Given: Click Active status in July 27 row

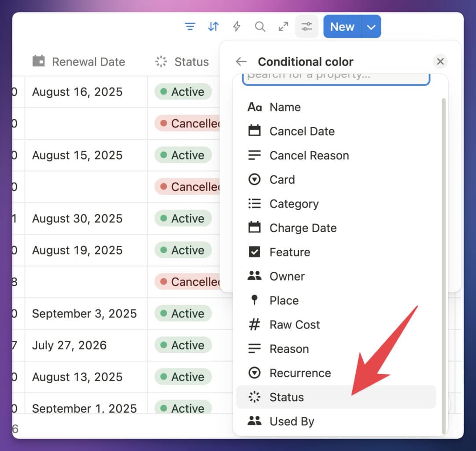Looking at the screenshot, I should coord(183,345).
